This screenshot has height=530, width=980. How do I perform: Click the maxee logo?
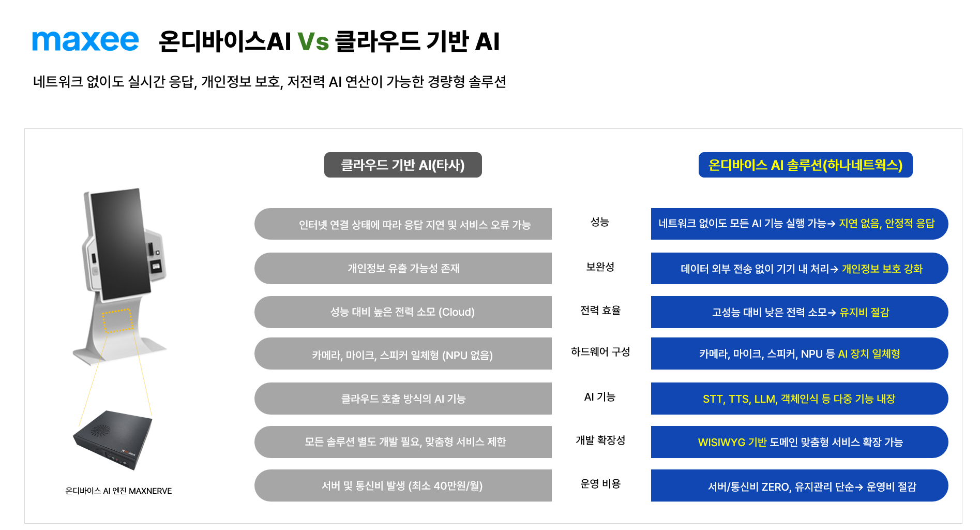pyautogui.click(x=85, y=41)
